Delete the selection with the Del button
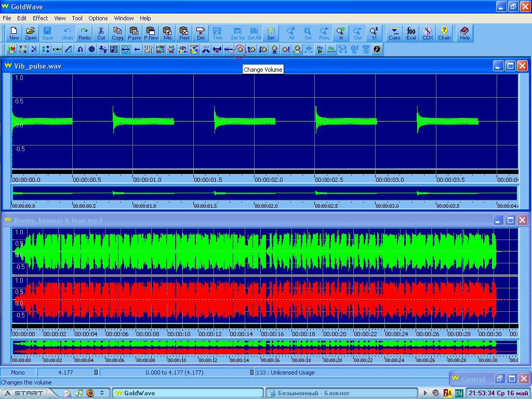The width and height of the screenshot is (532, 399). 201,33
